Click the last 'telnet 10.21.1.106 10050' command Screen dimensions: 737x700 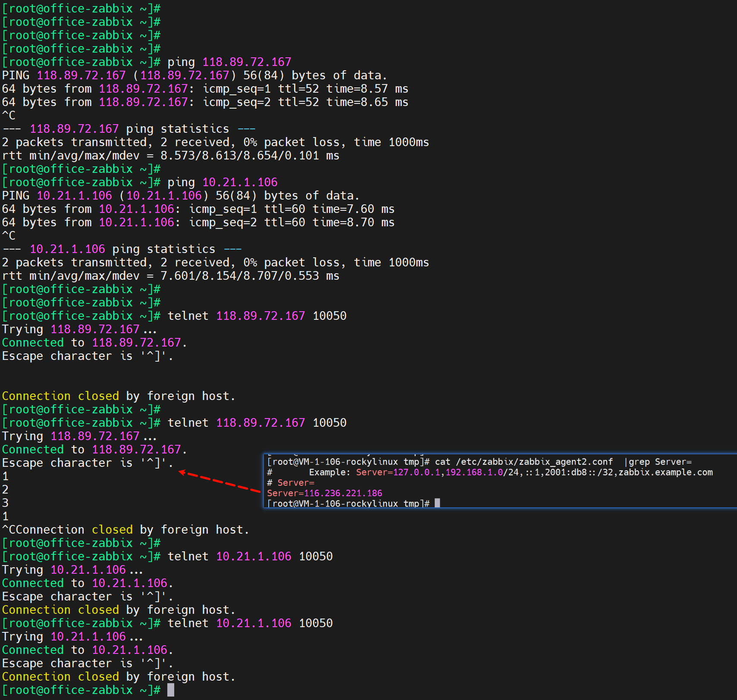coord(250,623)
